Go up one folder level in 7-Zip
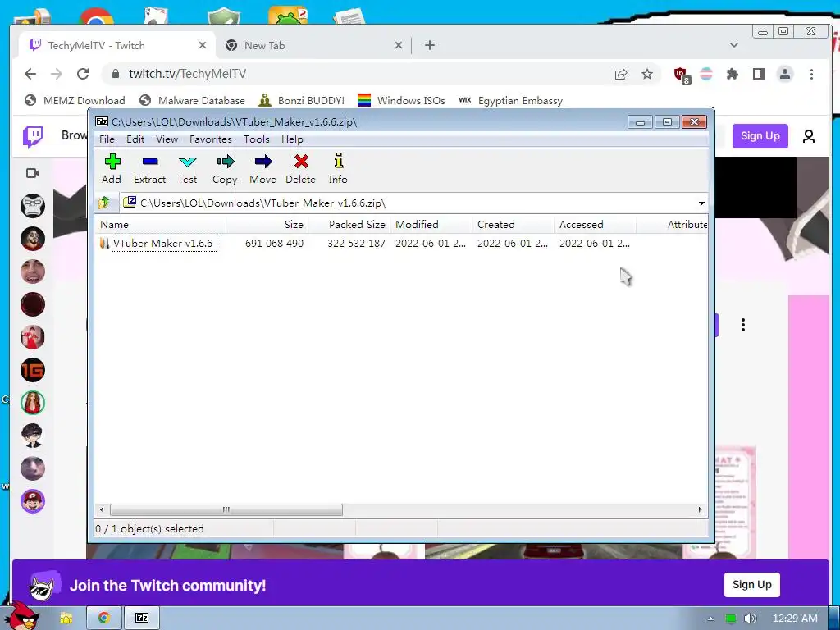The height and width of the screenshot is (630, 840). [104, 203]
